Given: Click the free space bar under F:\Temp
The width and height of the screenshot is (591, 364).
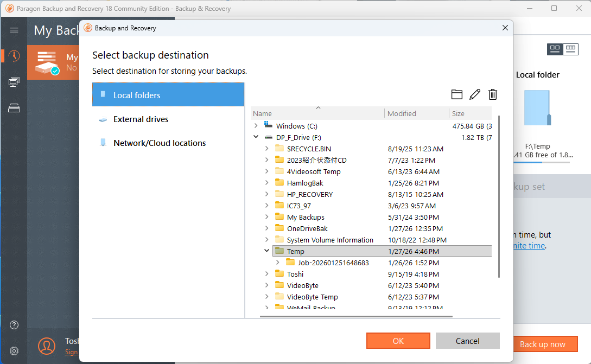Looking at the screenshot, I should click(x=542, y=162).
